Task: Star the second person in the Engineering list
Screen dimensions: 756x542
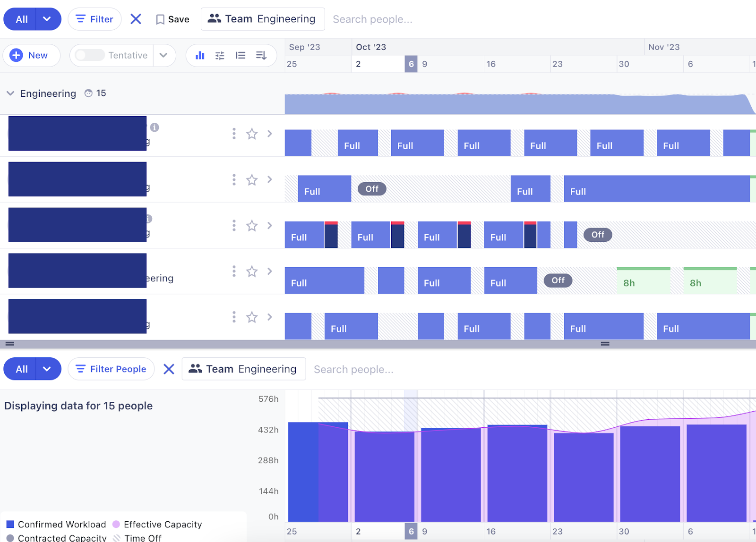Action: pos(252,179)
